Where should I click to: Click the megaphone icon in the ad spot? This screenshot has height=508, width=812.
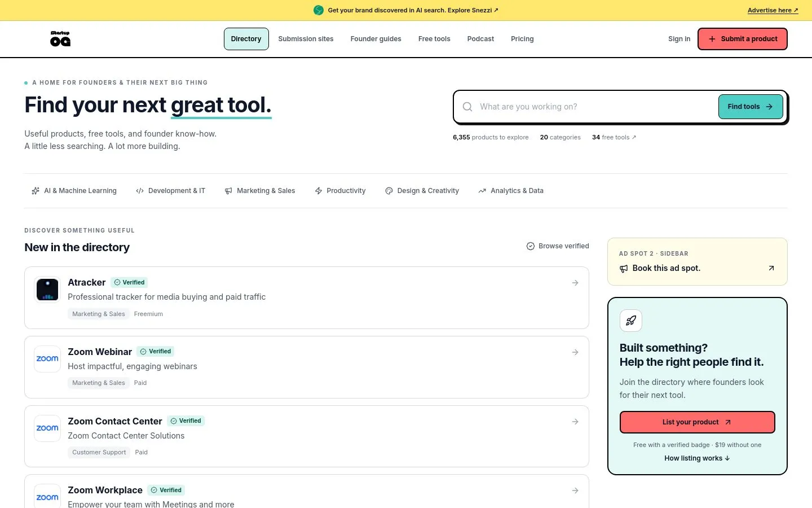coord(624,269)
